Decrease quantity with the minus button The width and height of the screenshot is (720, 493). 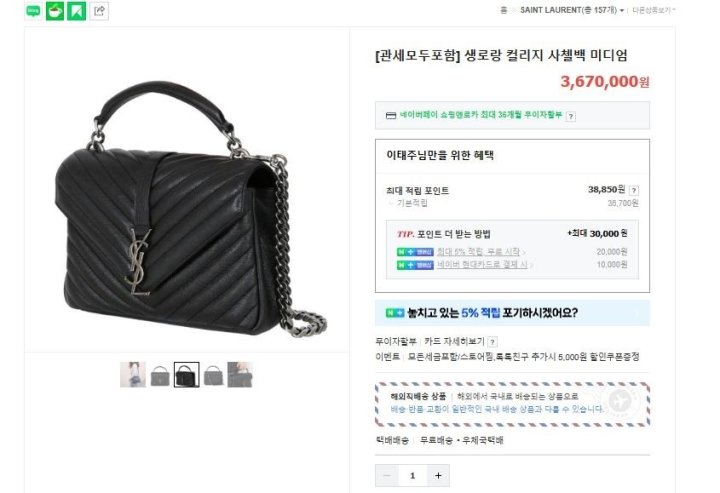(387, 476)
